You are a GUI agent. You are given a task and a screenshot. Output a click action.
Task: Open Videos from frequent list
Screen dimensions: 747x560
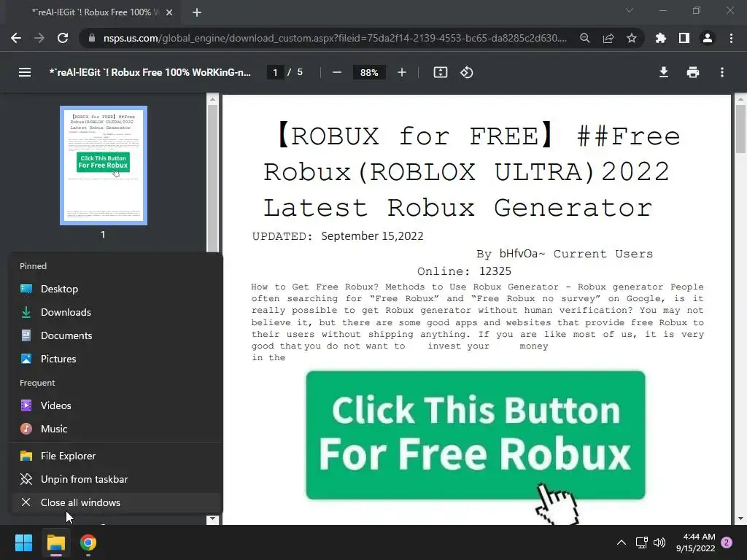point(116,405)
